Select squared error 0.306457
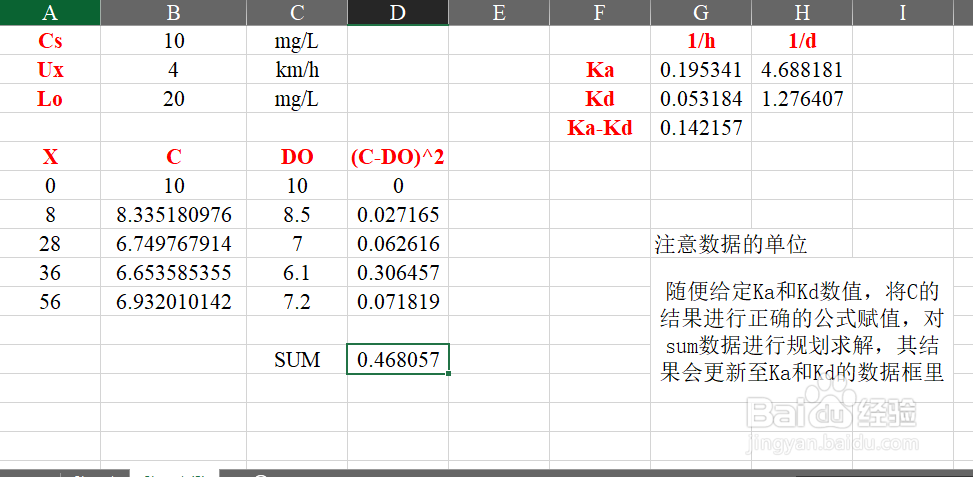Image resolution: width=973 pixels, height=477 pixels. point(398,272)
